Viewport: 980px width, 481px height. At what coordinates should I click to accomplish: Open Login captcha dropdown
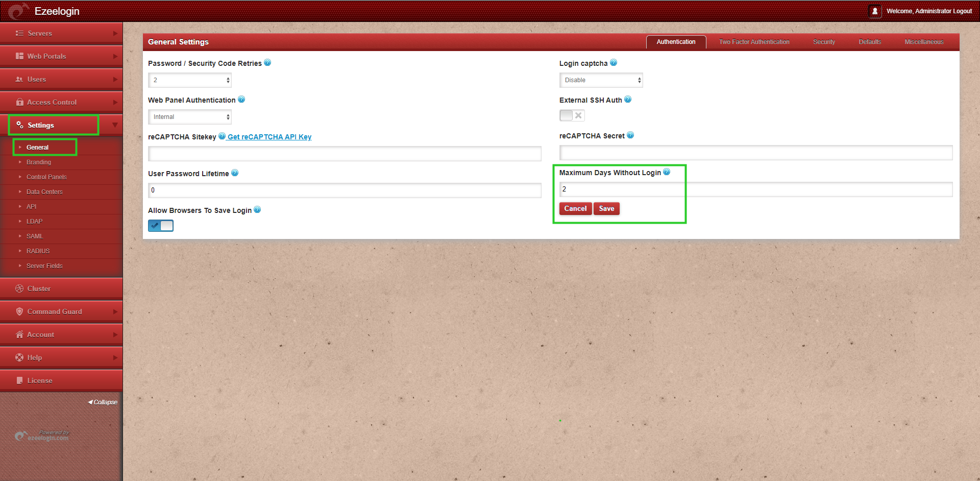pyautogui.click(x=601, y=80)
